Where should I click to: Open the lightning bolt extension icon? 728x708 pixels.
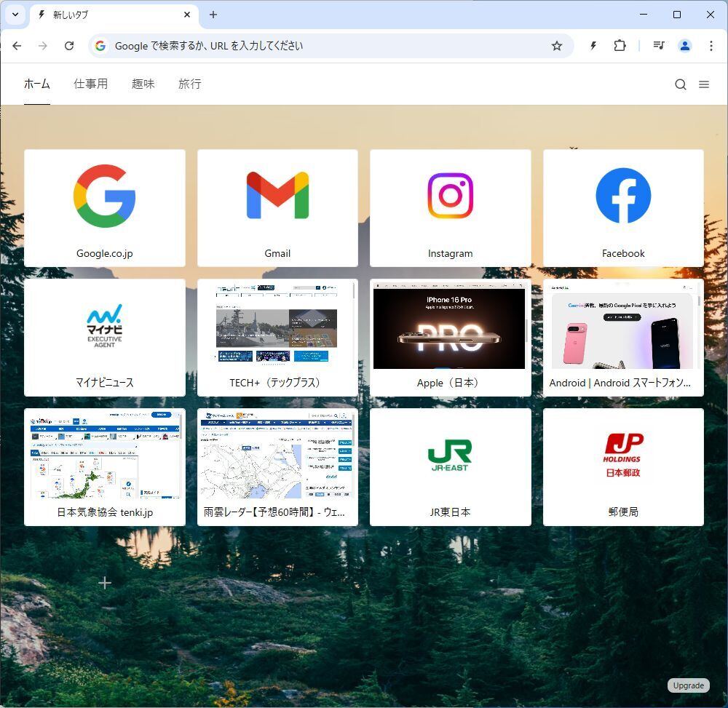pyautogui.click(x=593, y=45)
